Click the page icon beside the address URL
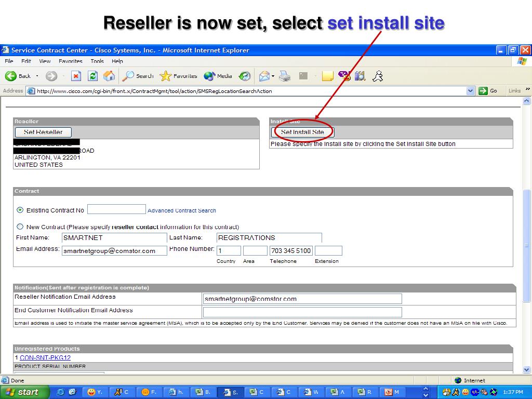Image resolution: width=532 pixels, height=399 pixels. (x=31, y=91)
